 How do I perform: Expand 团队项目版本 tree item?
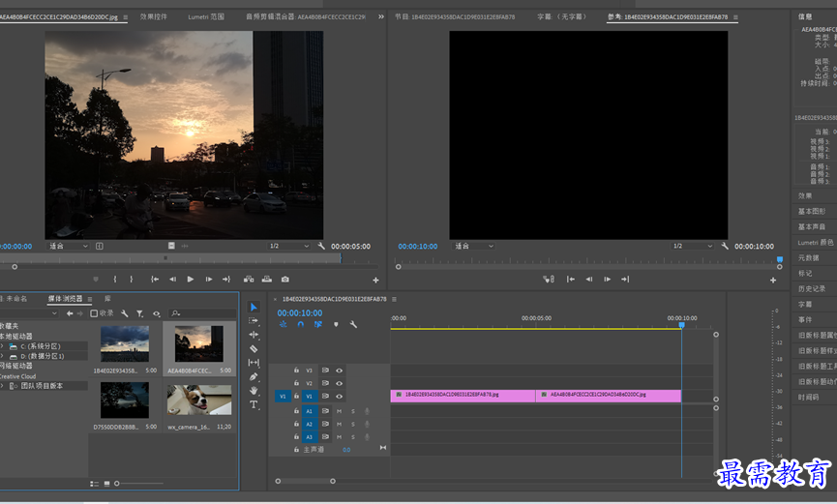[3, 385]
